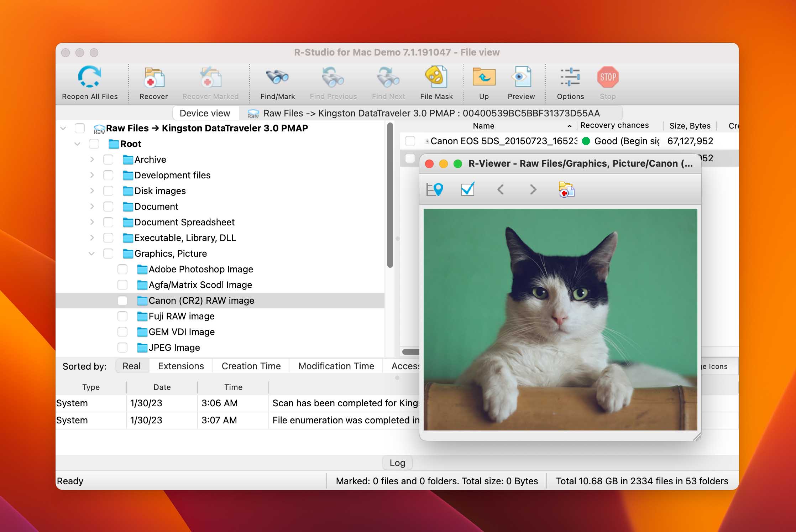
Task: Click the Archive folder icon
Action: [x=128, y=160]
